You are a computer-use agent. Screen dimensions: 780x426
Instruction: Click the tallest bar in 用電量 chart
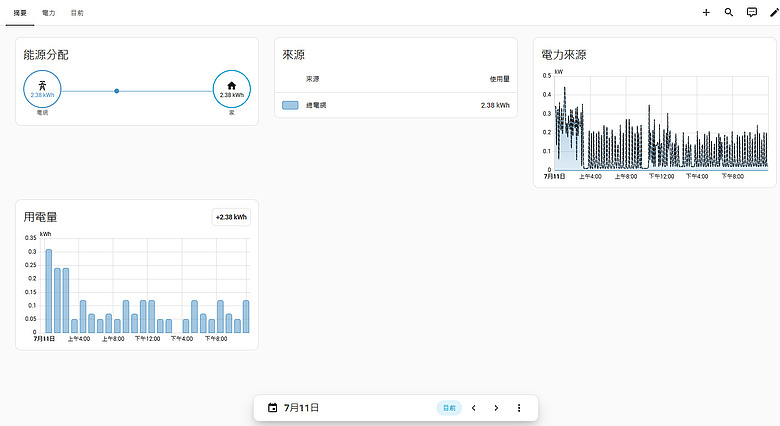pyautogui.click(x=49, y=291)
